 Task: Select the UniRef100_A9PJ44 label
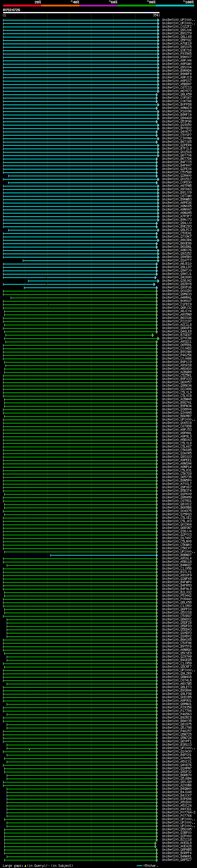[176, 60]
